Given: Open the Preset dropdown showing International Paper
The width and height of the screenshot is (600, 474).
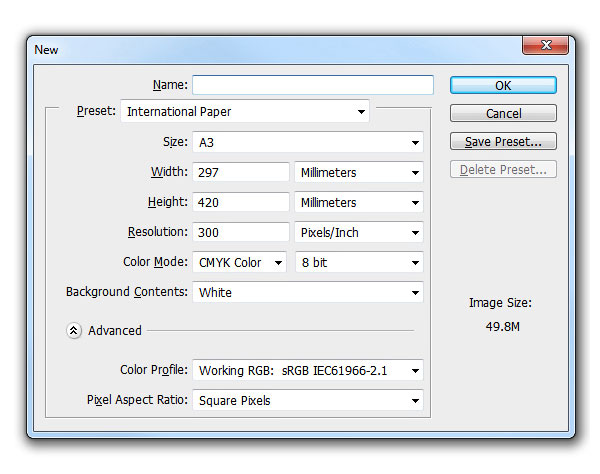Looking at the screenshot, I should click(245, 111).
